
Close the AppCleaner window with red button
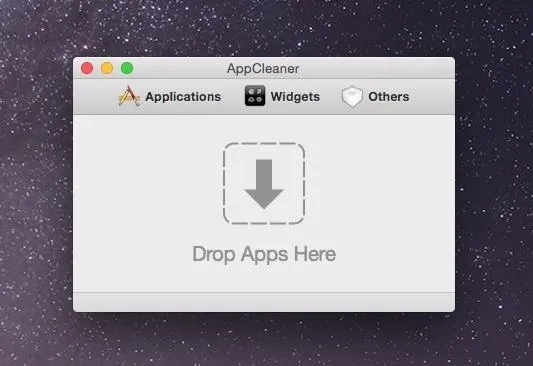point(87,68)
